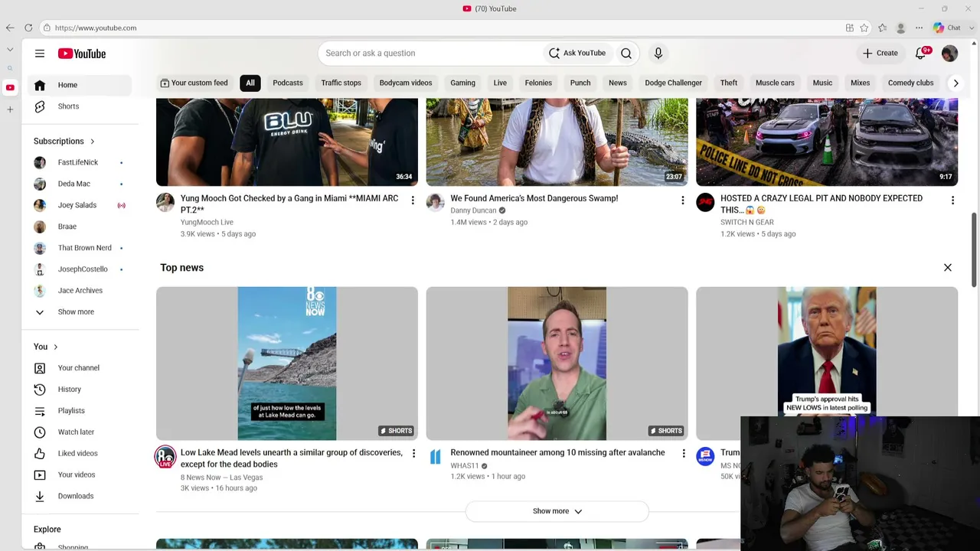Open History in the sidebar
Viewport: 980px width, 551px height.
point(80,390)
